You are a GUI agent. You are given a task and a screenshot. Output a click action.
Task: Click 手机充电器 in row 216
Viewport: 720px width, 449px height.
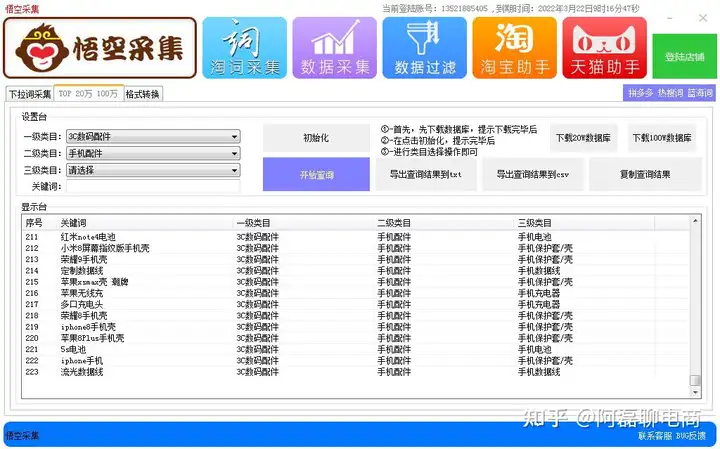point(539,293)
